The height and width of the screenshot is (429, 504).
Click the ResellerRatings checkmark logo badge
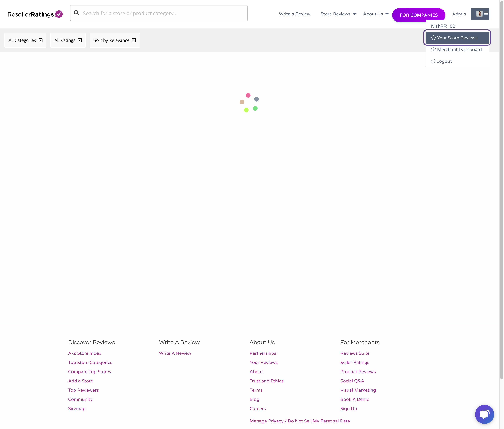(59, 14)
